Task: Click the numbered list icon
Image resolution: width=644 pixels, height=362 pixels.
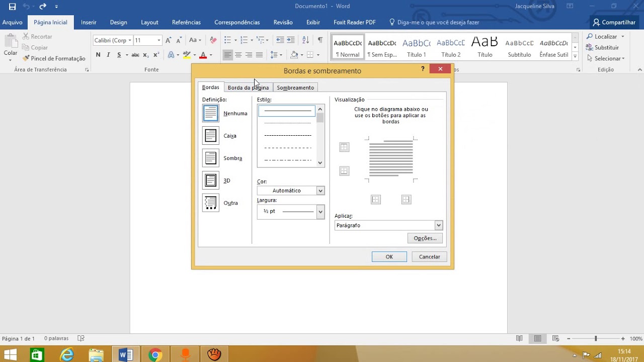Action: [244, 40]
